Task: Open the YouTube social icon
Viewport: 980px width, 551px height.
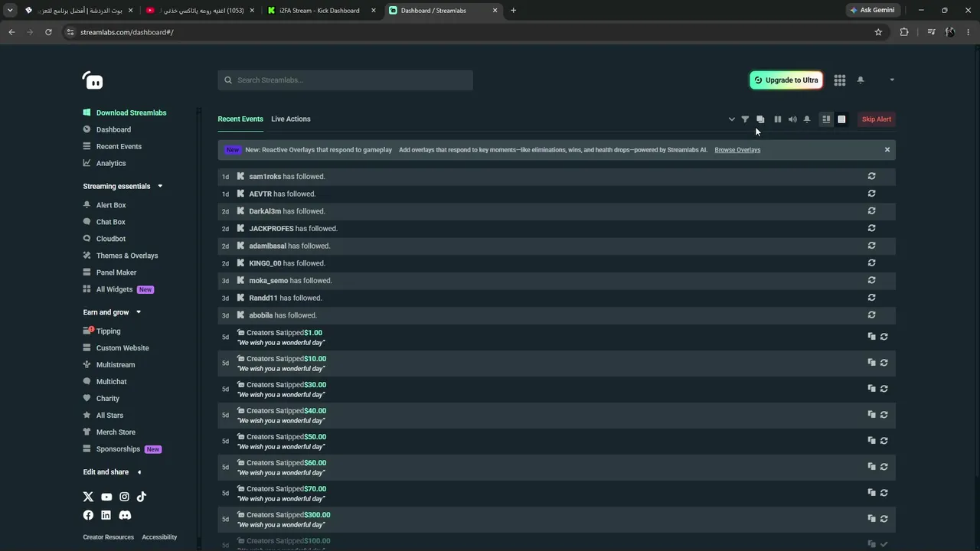Action: [106, 497]
